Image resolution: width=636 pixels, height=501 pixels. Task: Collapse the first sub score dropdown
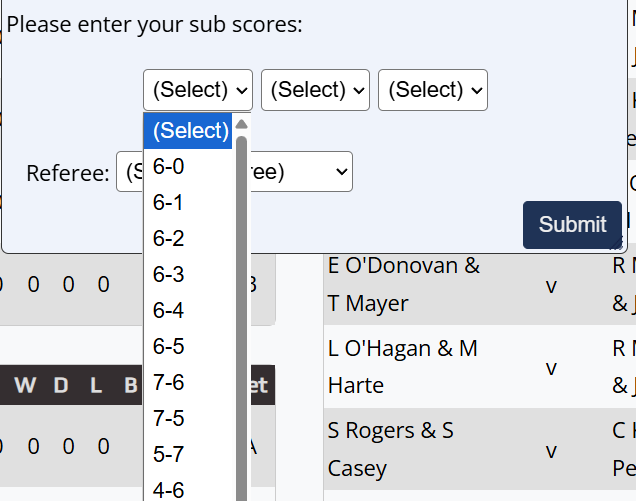(198, 90)
